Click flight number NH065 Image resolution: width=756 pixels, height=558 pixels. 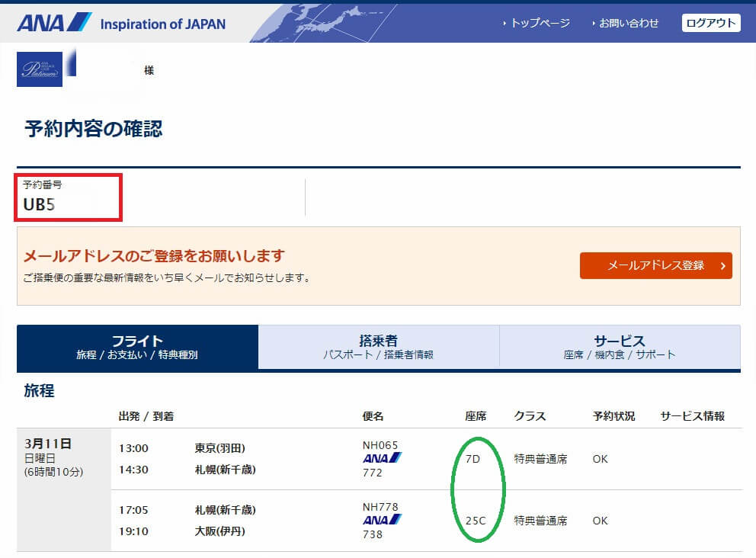point(380,445)
